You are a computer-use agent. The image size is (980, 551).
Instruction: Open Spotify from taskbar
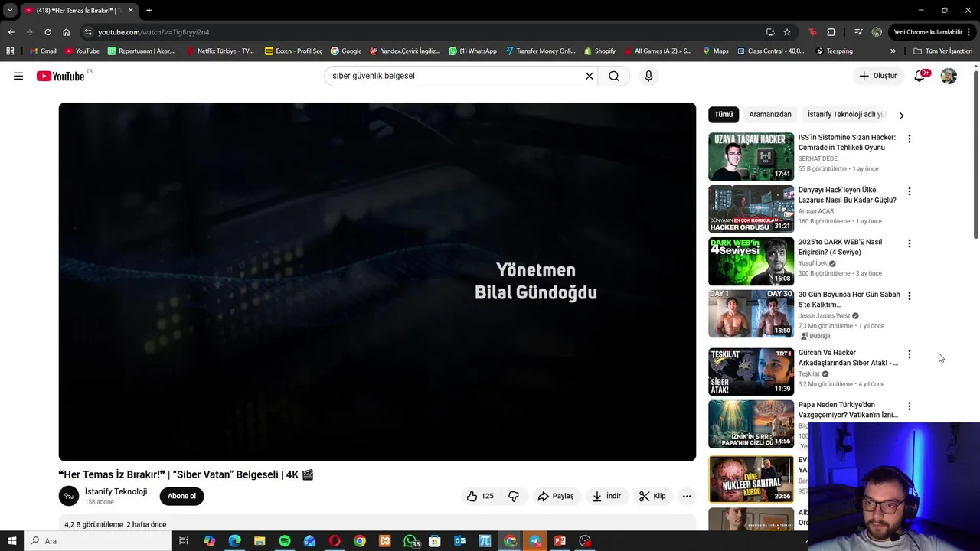tap(285, 541)
